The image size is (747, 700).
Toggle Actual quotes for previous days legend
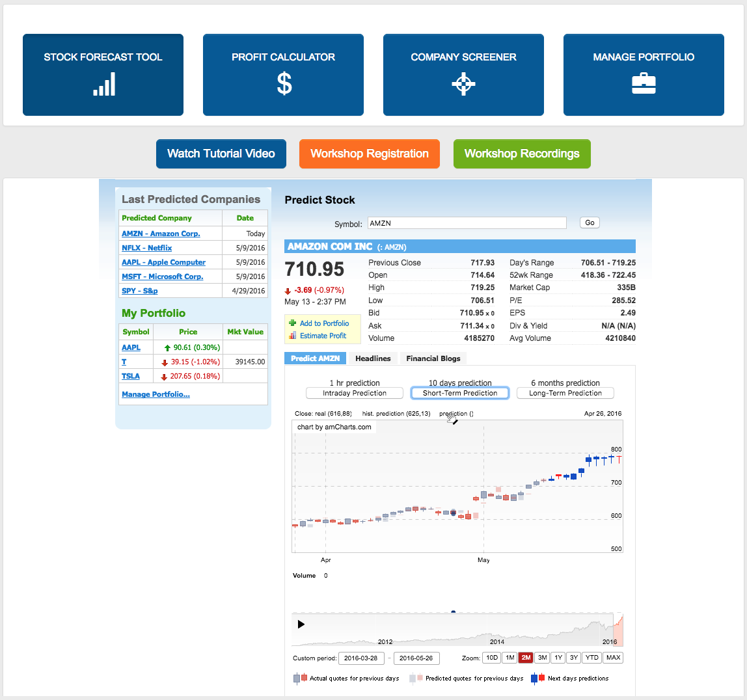tap(346, 679)
